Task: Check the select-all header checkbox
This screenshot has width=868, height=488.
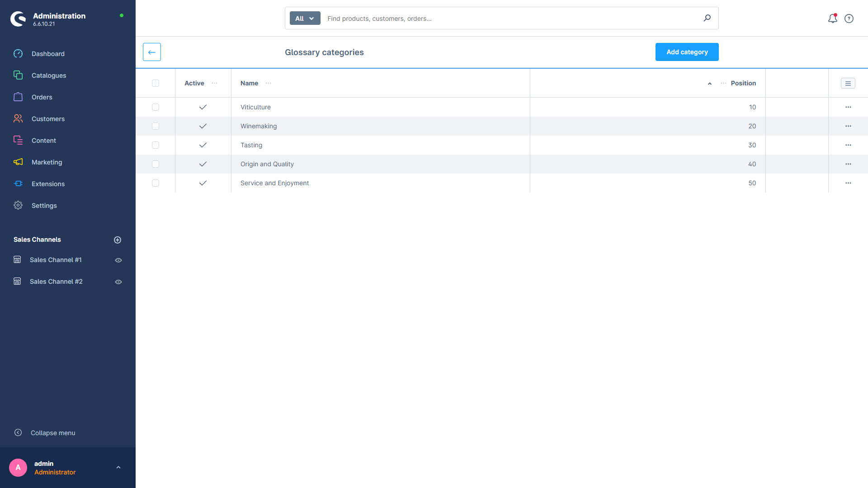Action: [156, 83]
